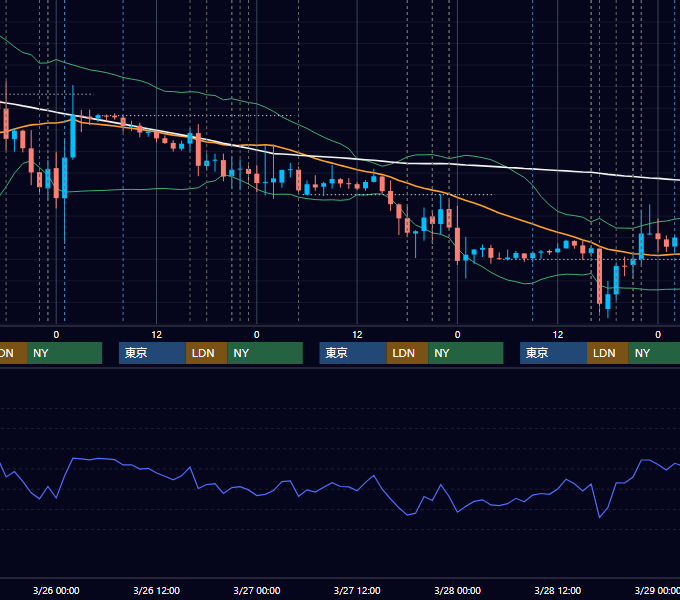This screenshot has width=680, height=600.
Task: Select the 3/26 00:00 time axis label
Action: pos(56,590)
